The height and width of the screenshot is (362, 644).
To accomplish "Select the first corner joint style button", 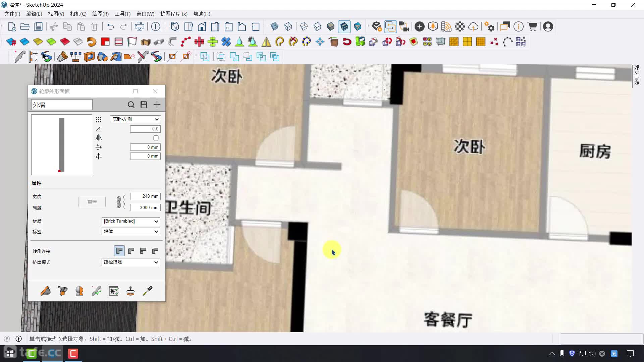I will click(119, 251).
